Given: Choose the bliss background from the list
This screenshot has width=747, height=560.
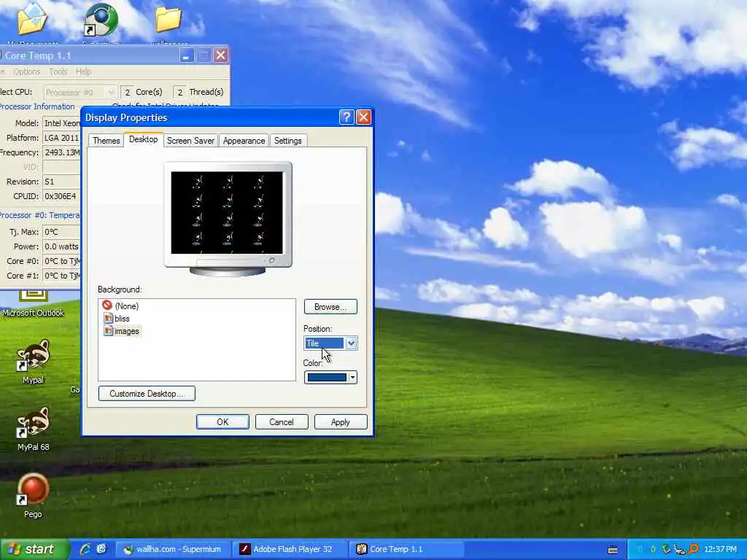Looking at the screenshot, I should click(117, 319).
